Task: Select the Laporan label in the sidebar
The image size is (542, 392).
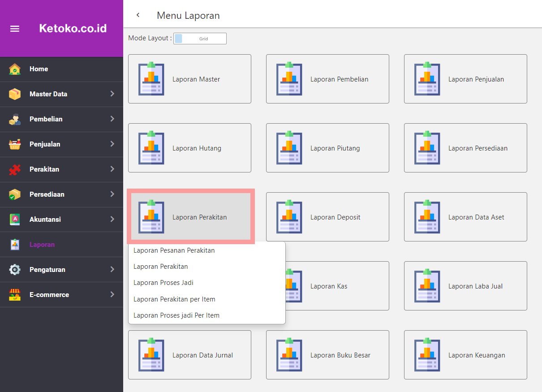Action: (x=42, y=245)
